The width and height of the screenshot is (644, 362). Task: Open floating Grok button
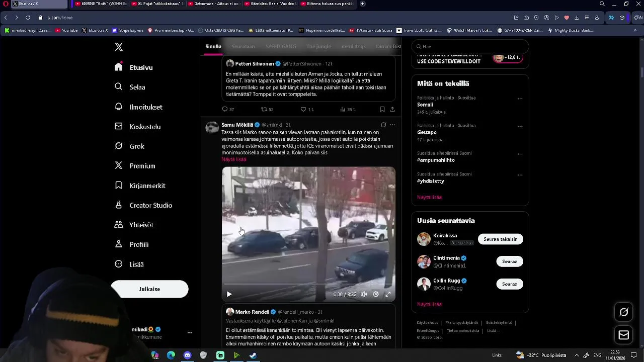point(624,312)
